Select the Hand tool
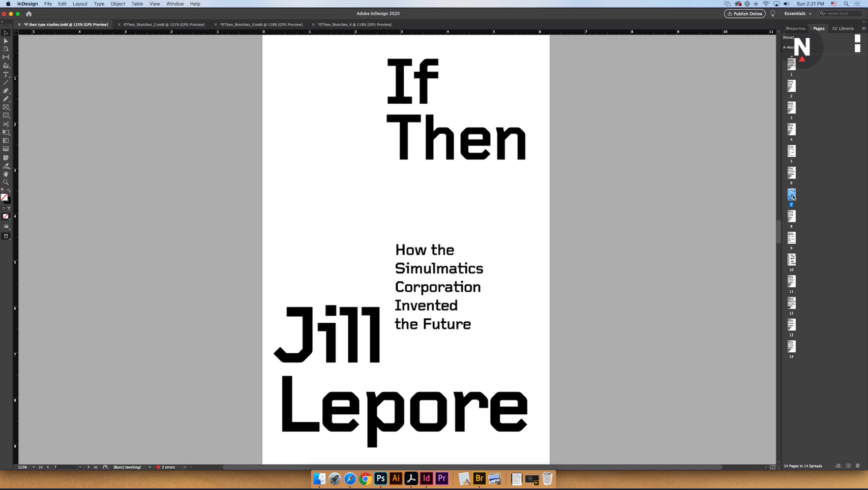The image size is (868, 490). (6, 174)
